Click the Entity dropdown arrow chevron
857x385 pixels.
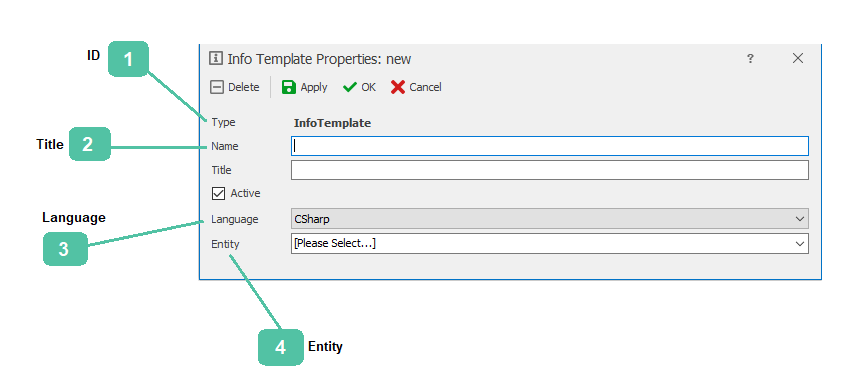[x=800, y=243]
